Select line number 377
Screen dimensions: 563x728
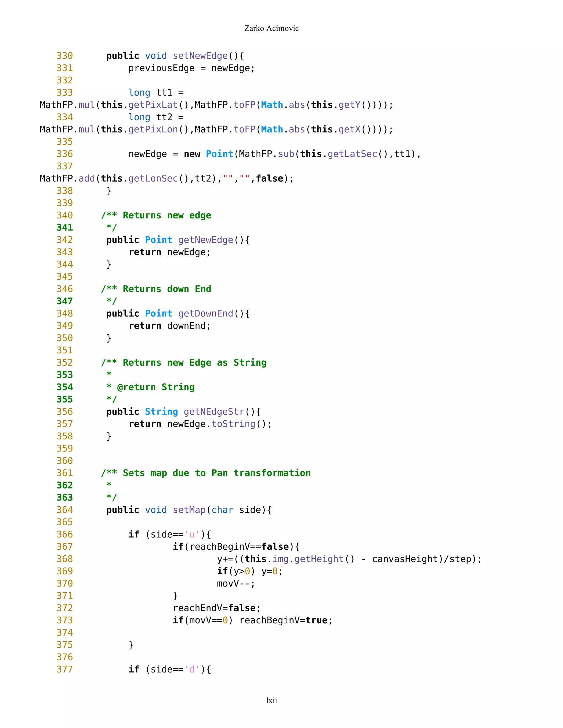click(65, 670)
